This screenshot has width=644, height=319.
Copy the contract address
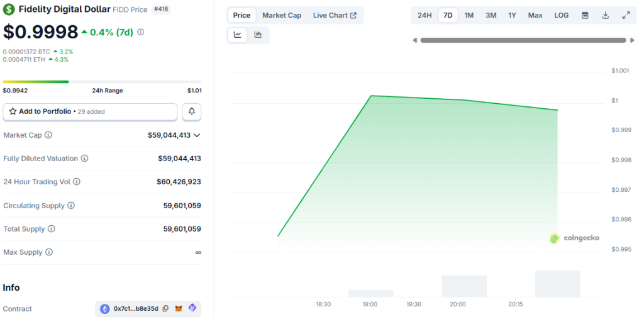click(165, 308)
